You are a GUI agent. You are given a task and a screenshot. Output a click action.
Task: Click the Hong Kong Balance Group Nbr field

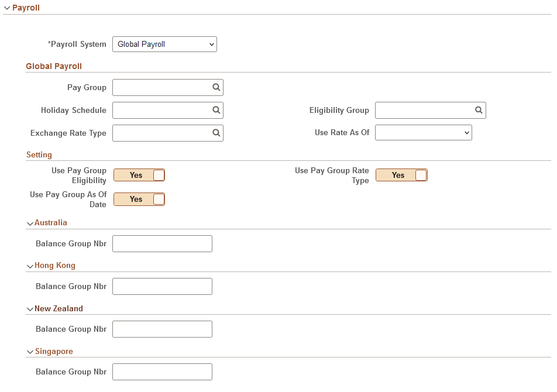(x=162, y=286)
